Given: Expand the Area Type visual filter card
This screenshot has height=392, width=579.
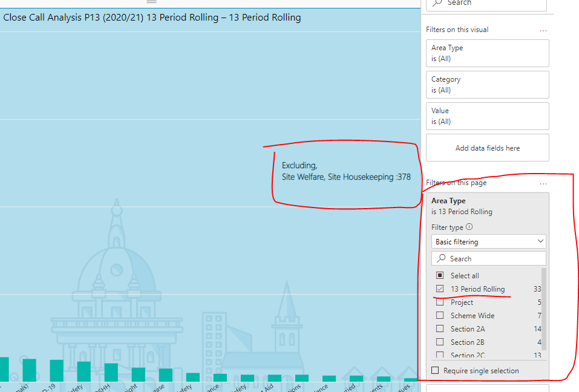Looking at the screenshot, I should coord(488,53).
